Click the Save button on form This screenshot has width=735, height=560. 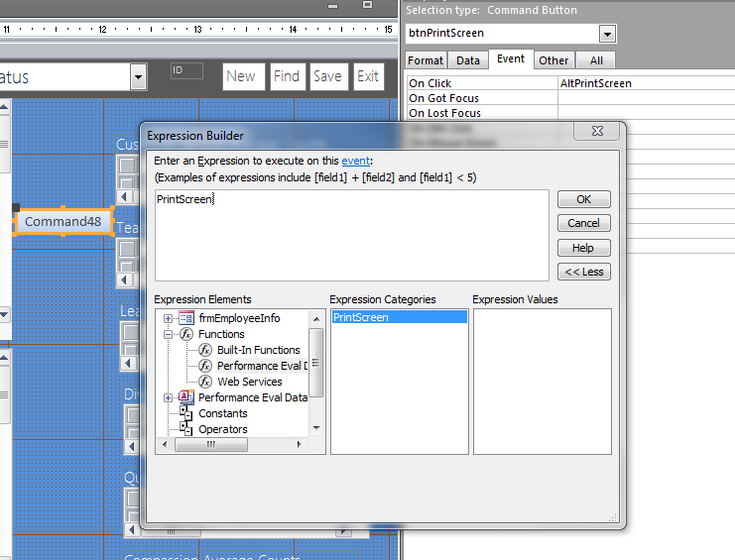click(328, 76)
